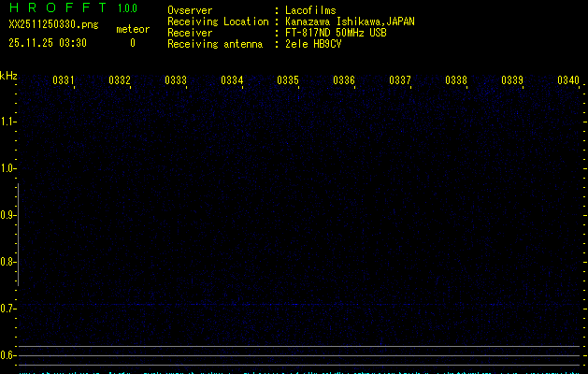This screenshot has width=588, height=374.
Task: Click the meteor count value 0
Action: coord(133,43)
